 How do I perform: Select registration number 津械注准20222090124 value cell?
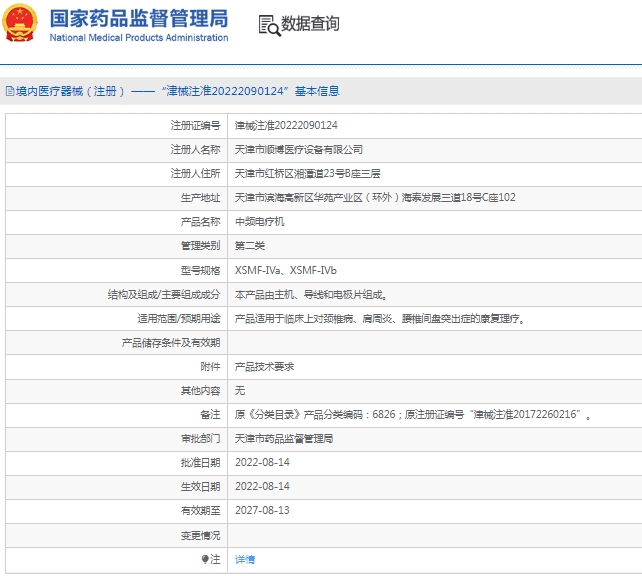pos(286,125)
